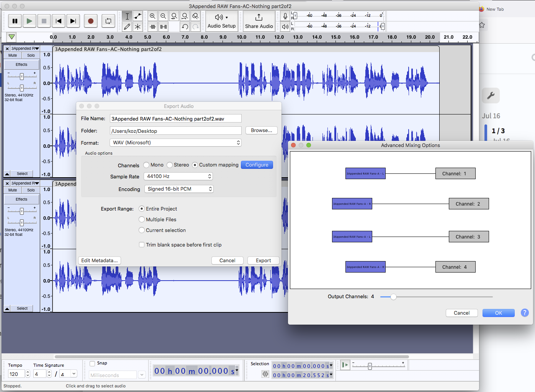
Task: Select Current selection export range
Action: click(142, 230)
